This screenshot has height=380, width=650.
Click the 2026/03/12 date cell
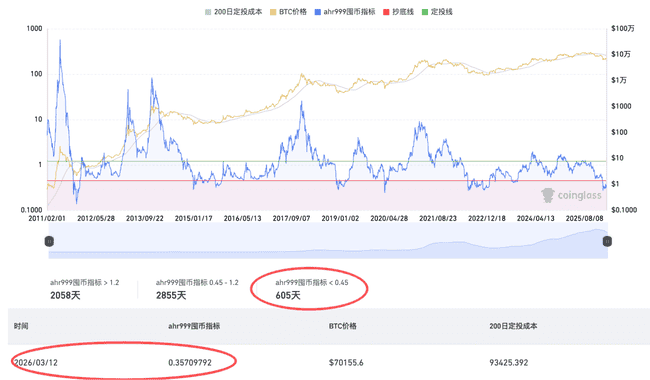[x=36, y=363]
